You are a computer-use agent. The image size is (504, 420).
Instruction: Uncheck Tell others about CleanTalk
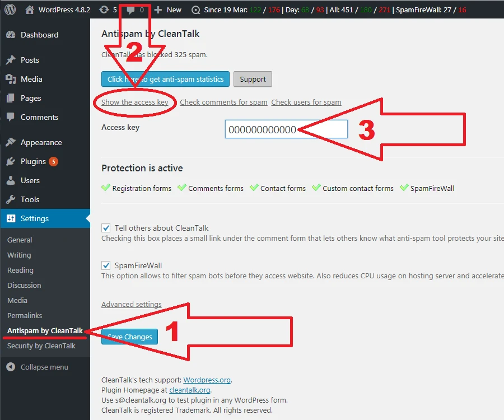pyautogui.click(x=106, y=228)
